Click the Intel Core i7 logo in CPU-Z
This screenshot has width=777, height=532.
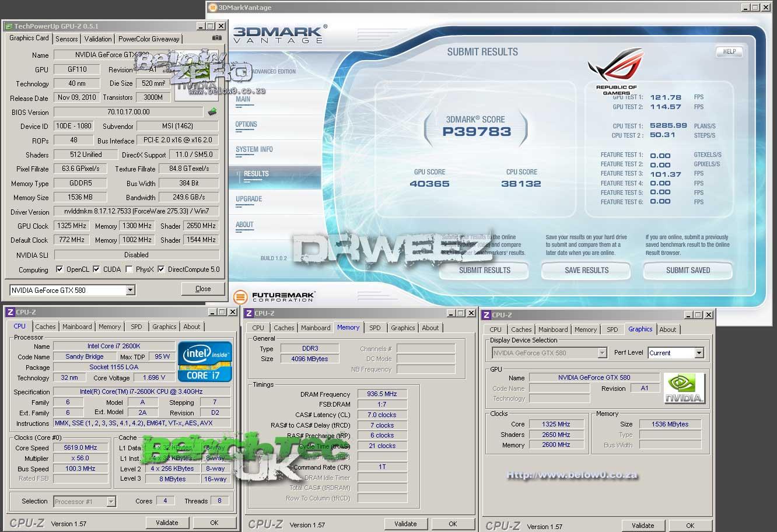click(205, 362)
